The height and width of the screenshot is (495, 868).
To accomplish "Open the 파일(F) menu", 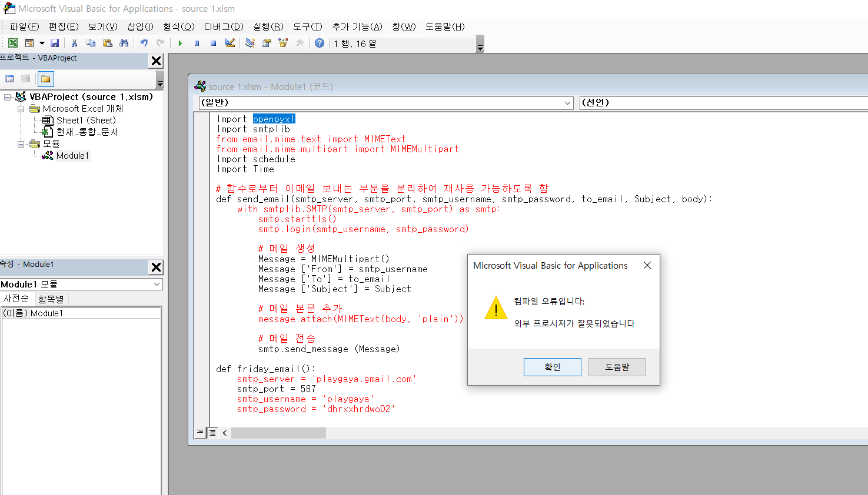I will point(24,26).
